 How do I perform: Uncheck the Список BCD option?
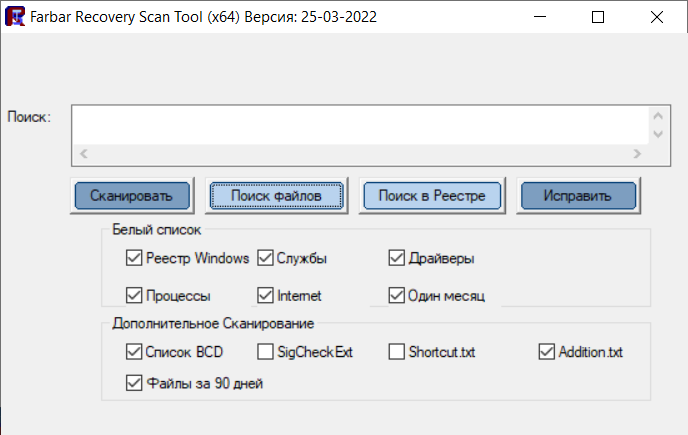tap(134, 352)
